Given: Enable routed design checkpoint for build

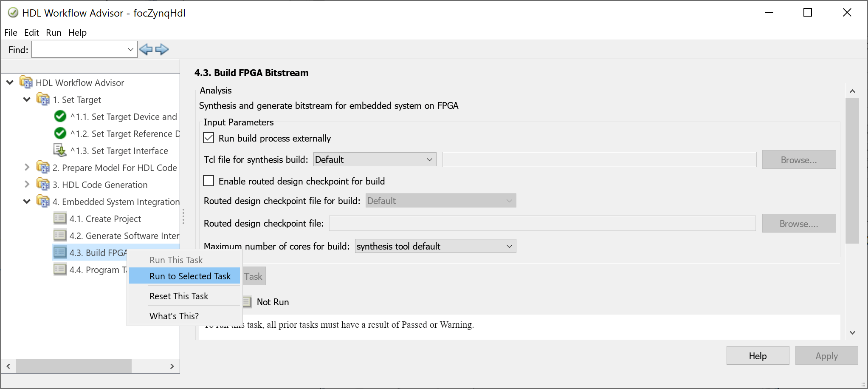Looking at the screenshot, I should coord(209,181).
